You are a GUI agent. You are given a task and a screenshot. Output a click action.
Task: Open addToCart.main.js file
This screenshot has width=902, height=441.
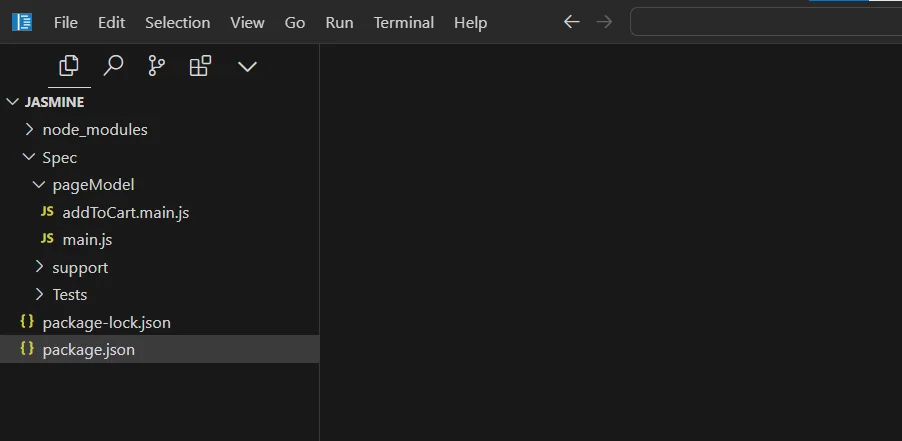coord(125,213)
